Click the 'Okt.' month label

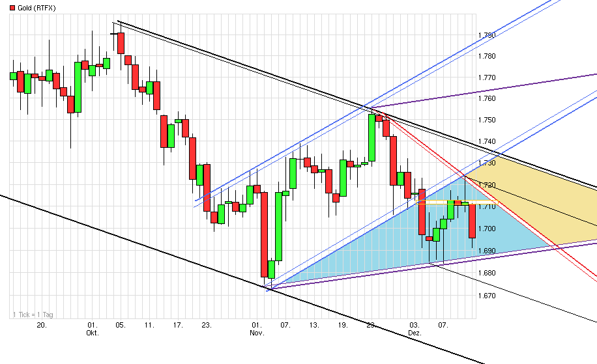[x=93, y=333]
